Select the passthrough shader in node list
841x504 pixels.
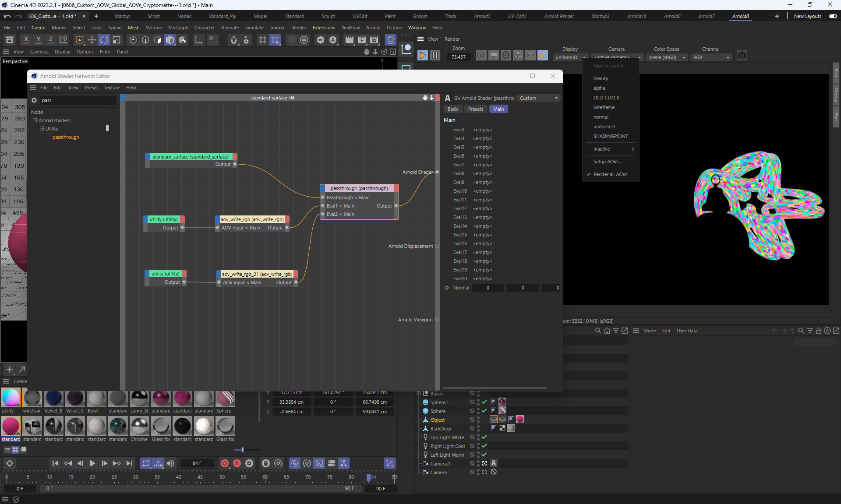point(66,137)
